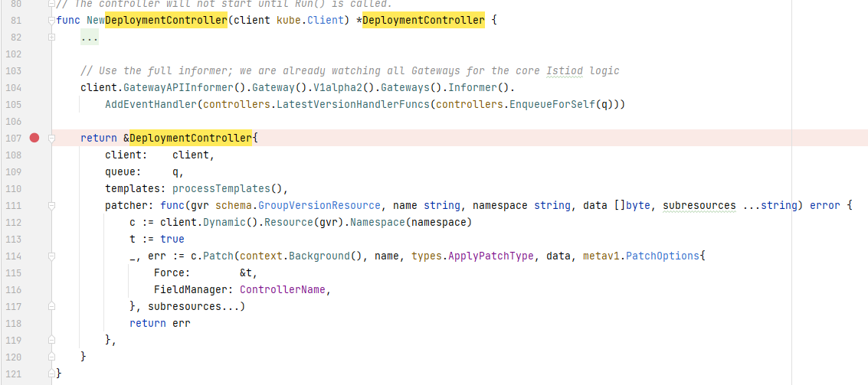This screenshot has height=385, width=868.
Task: Fold the patcher func block at line 111
Action: pos(51,206)
